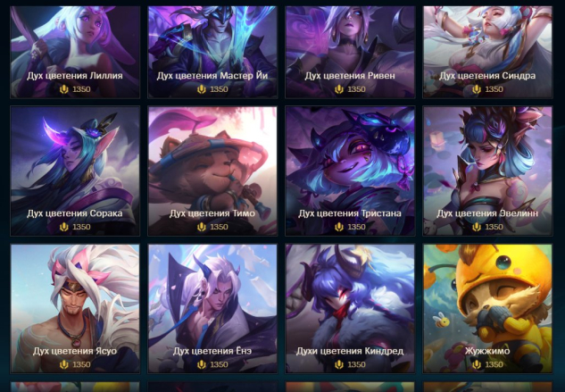Viewport: 565px width, 392px height.
Task: Select the Дух цветения Мастер Йи skin
Action: click(x=212, y=52)
